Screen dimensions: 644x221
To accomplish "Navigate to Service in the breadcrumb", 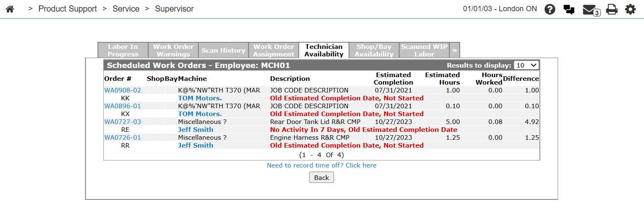I will pyautogui.click(x=126, y=9).
